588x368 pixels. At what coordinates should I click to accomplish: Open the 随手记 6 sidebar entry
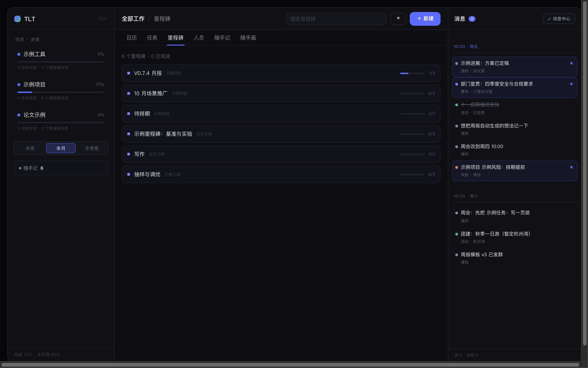click(61, 168)
